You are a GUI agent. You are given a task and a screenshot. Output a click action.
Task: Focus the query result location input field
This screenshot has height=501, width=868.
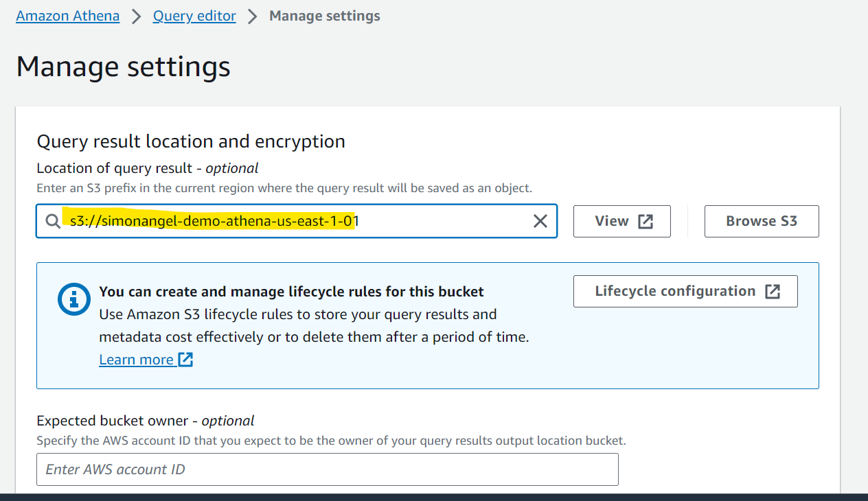tap(297, 221)
